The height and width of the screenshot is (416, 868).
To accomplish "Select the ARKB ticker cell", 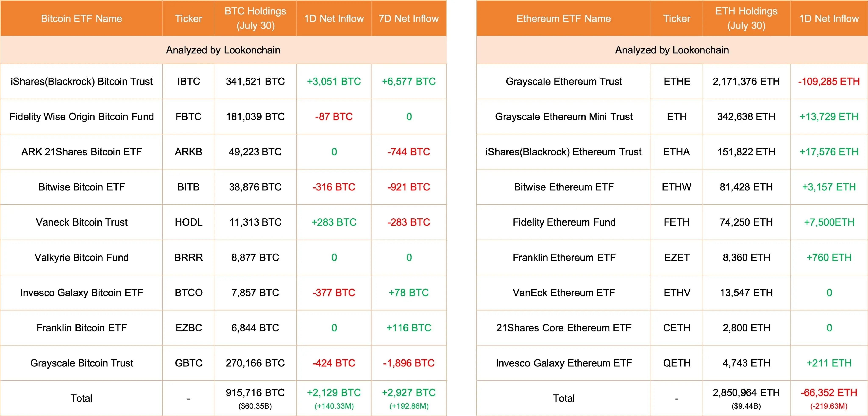I will [188, 152].
